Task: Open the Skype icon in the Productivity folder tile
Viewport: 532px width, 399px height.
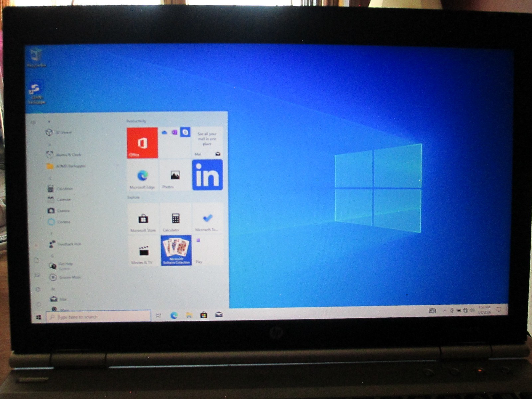Action: 185,132
